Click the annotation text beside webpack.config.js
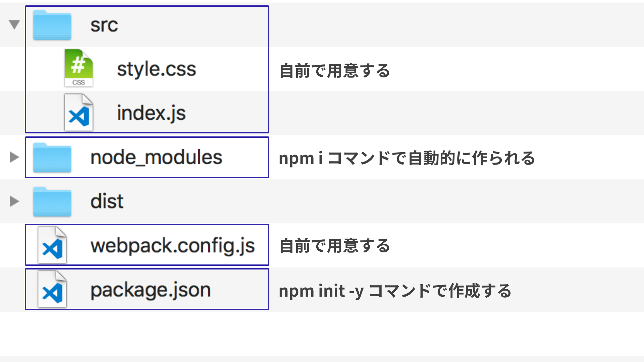644x362 pixels. [334, 246]
